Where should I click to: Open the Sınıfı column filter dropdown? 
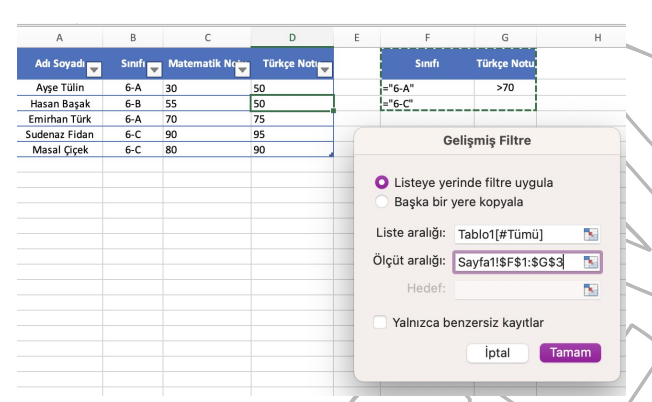pyautogui.click(x=154, y=69)
